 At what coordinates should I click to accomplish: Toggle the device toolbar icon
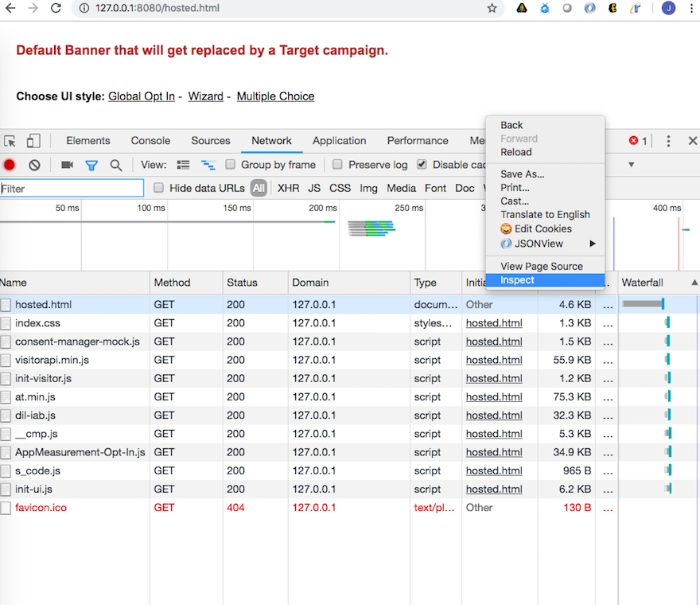[x=33, y=141]
